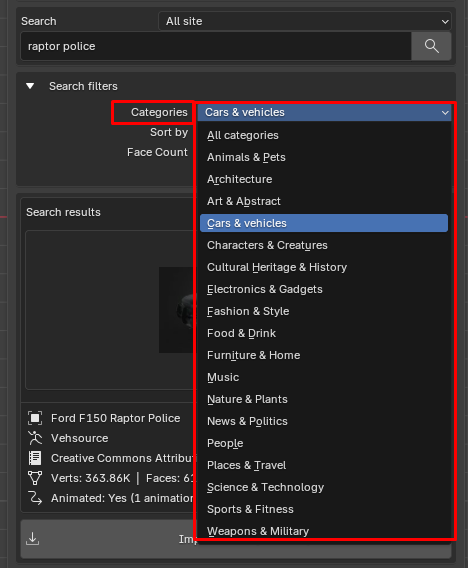Click the magnifier search button
Screen dimensions: 468x568
point(431,46)
